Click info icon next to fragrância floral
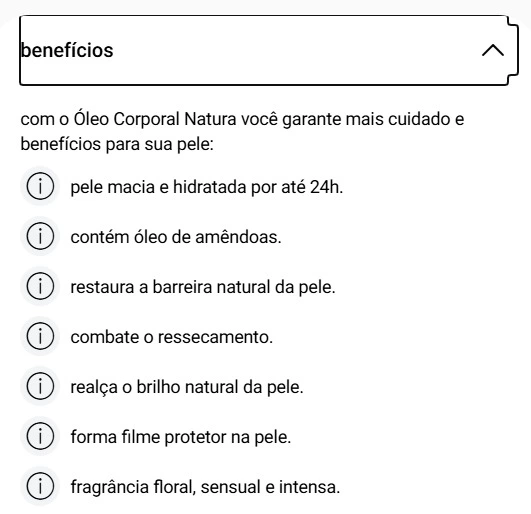Screen dimensions: 531x514 tap(40, 486)
